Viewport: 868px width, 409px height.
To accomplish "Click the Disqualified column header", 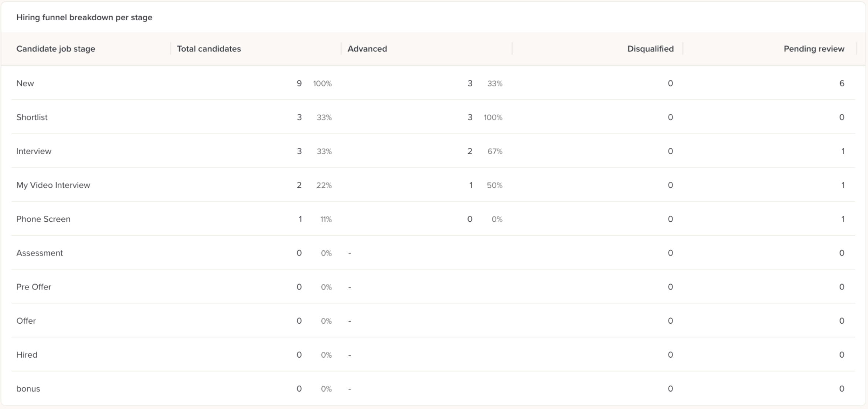I will coord(650,49).
